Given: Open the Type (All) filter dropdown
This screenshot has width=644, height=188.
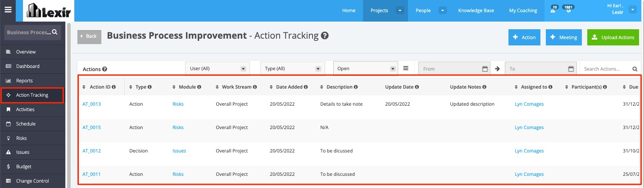Looking at the screenshot, I should coord(293,68).
